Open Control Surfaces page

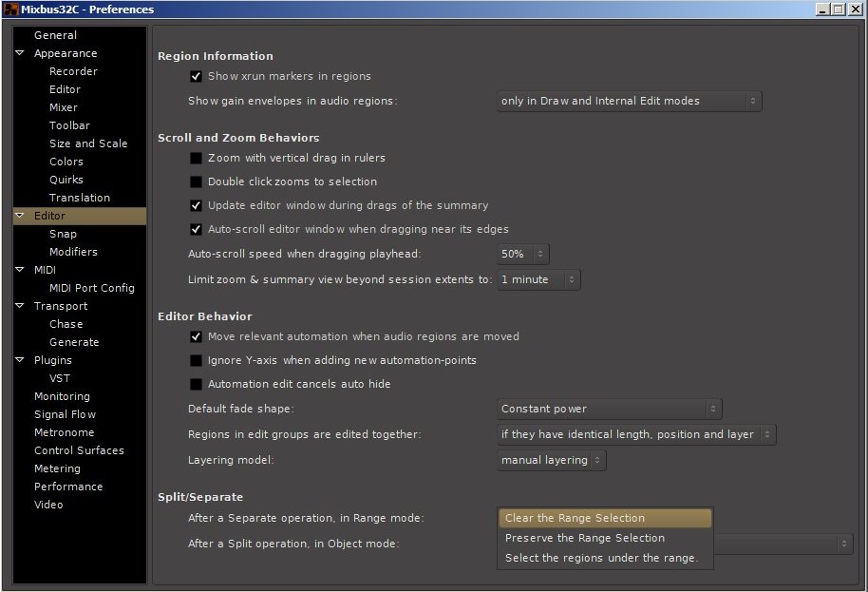click(79, 450)
